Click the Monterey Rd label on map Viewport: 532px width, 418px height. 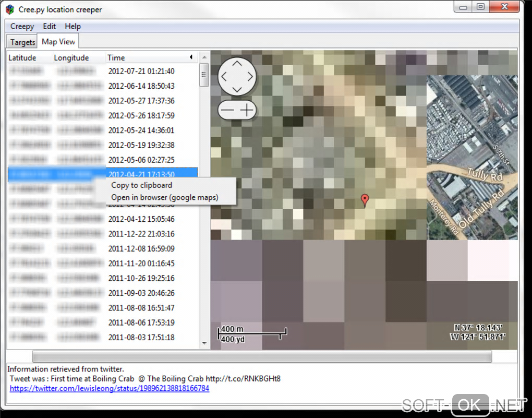(444, 217)
